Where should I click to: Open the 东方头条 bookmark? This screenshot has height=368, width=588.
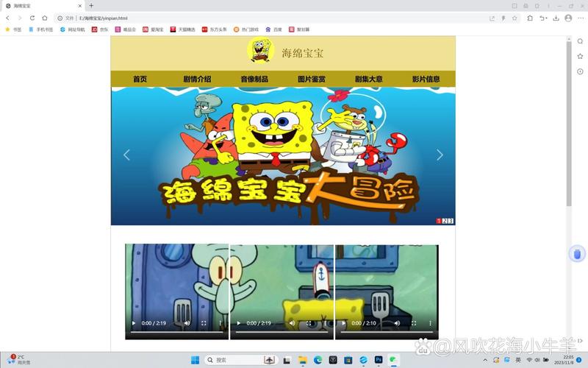coord(215,29)
